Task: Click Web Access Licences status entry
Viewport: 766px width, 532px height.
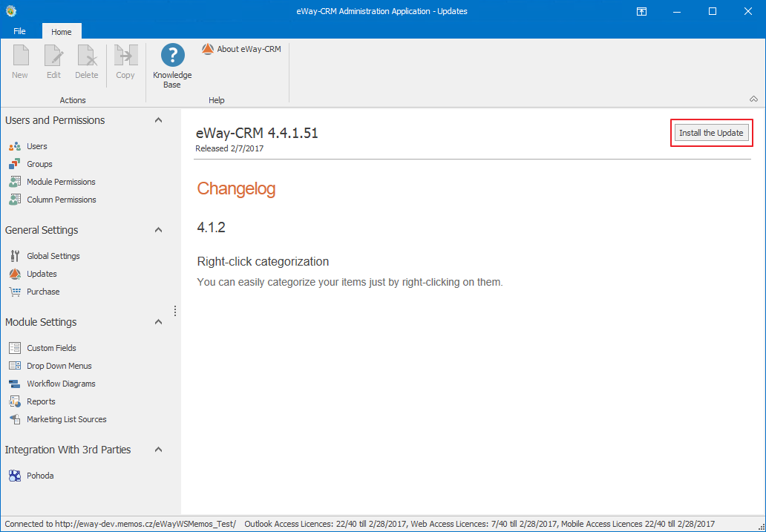Action: tap(485, 524)
